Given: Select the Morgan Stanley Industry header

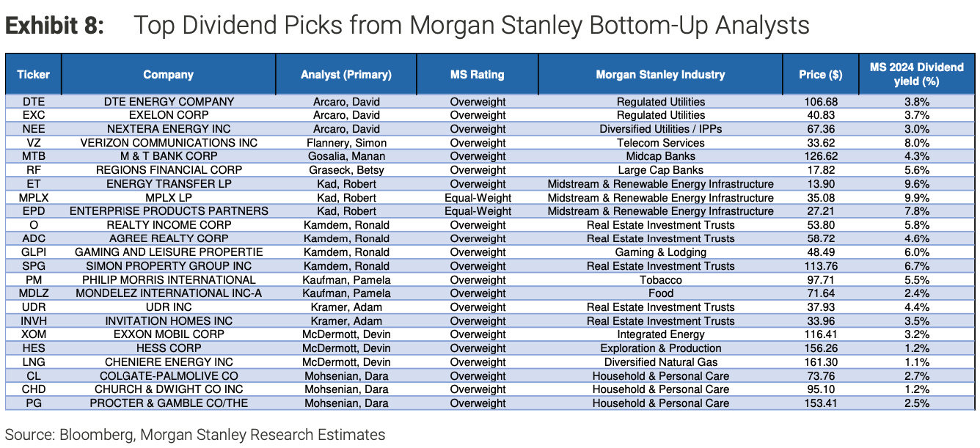Looking at the screenshot, I should (x=660, y=74).
